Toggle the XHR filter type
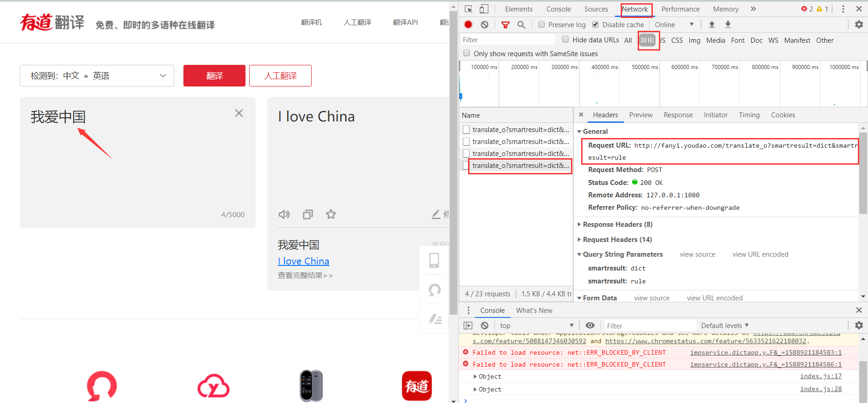Screen dimensions: 868x403 point(647,40)
